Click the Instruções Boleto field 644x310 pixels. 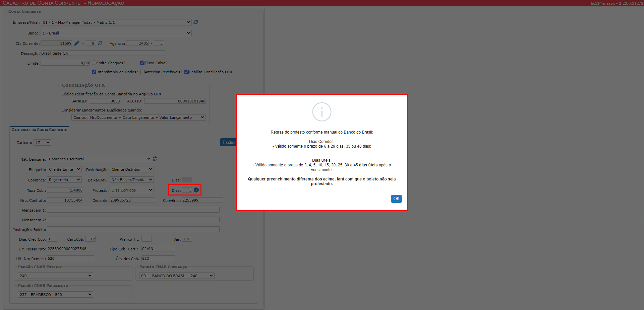(133, 229)
